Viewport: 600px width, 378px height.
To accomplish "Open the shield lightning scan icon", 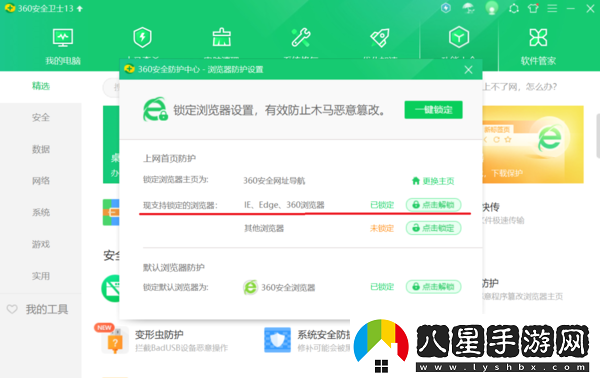I will click(x=142, y=37).
